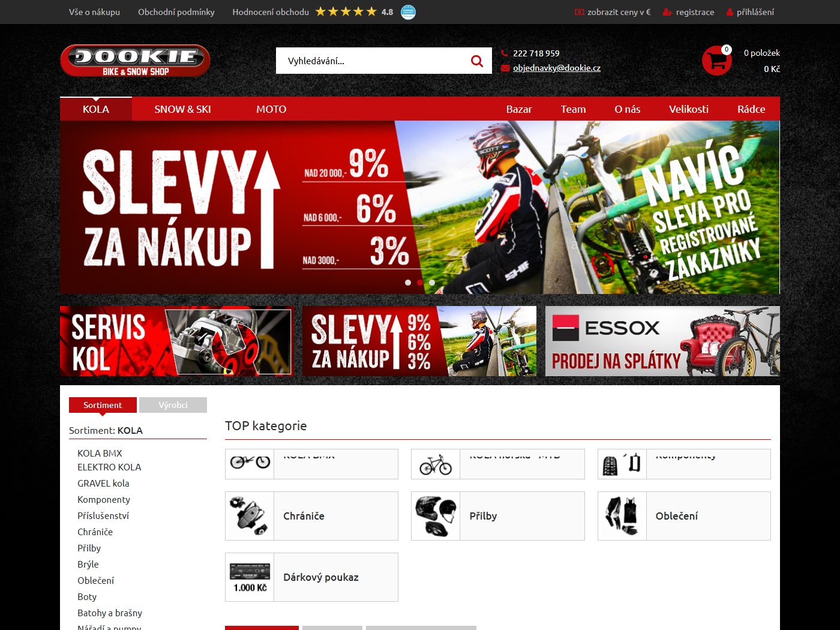Click the ESSOX Prodej na splátky banner
This screenshot has height=630, width=840.
662,341
